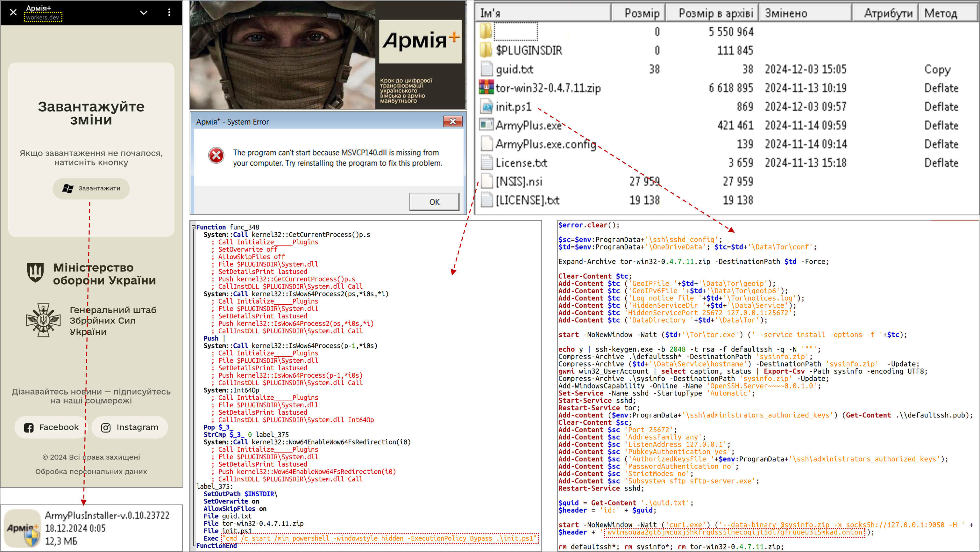The height and width of the screenshot is (552, 980).
Task: Close the Армія+ browser tab with X
Action: [x=13, y=12]
